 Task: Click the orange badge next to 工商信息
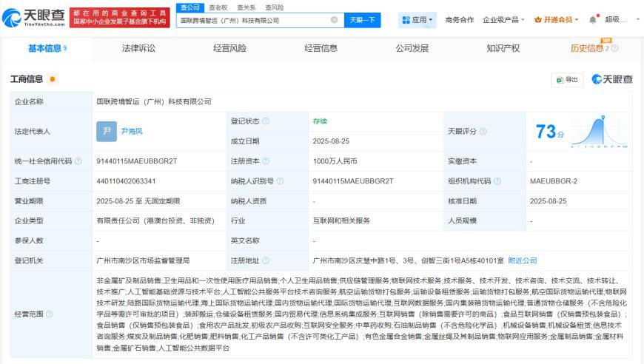[52, 78]
